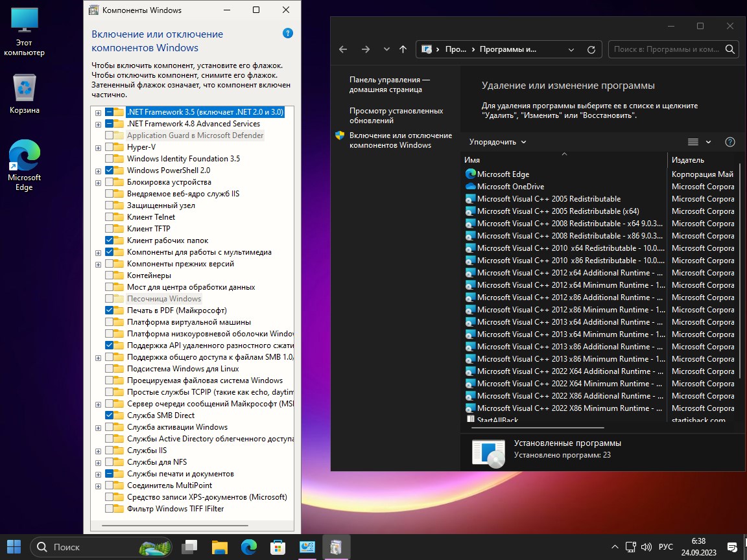
Task: Uncheck Служба SMB Direct
Action: coord(109,415)
